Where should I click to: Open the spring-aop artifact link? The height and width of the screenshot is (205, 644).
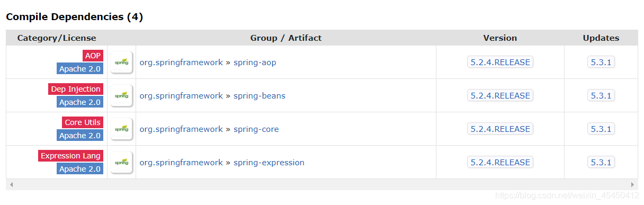click(255, 62)
